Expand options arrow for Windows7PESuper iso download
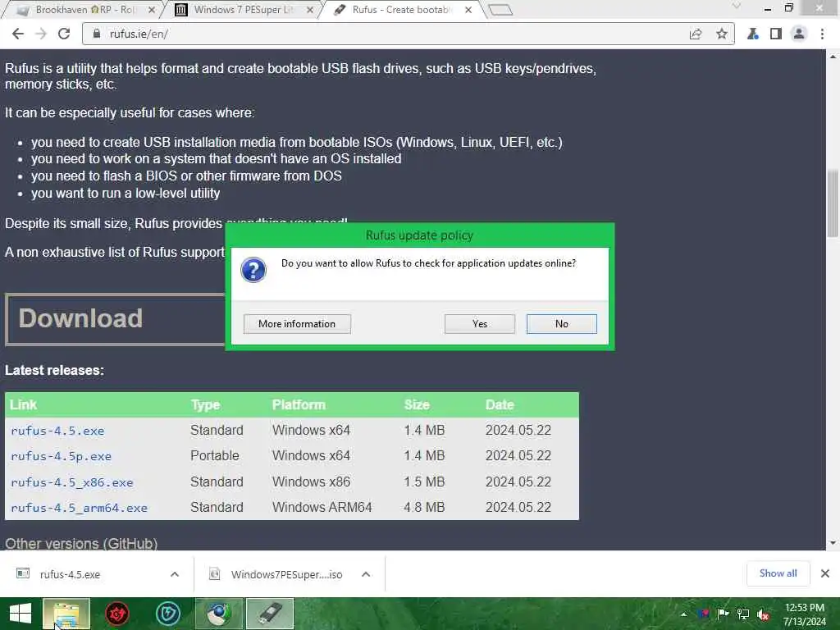 (366, 574)
